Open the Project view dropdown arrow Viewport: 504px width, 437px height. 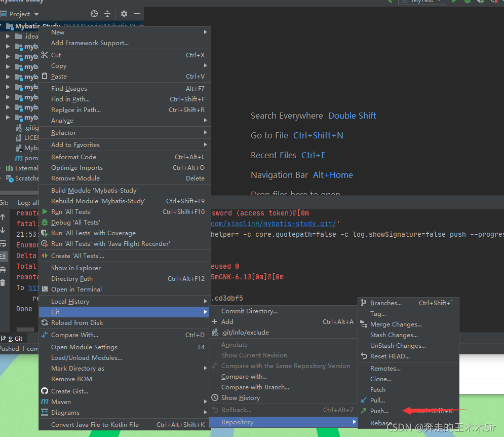pyautogui.click(x=36, y=14)
